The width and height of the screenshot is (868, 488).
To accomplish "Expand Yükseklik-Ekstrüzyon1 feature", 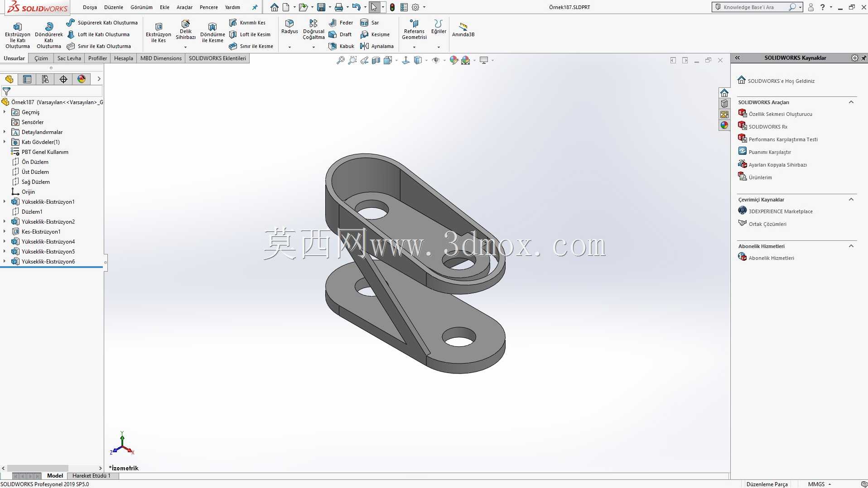I will point(5,201).
